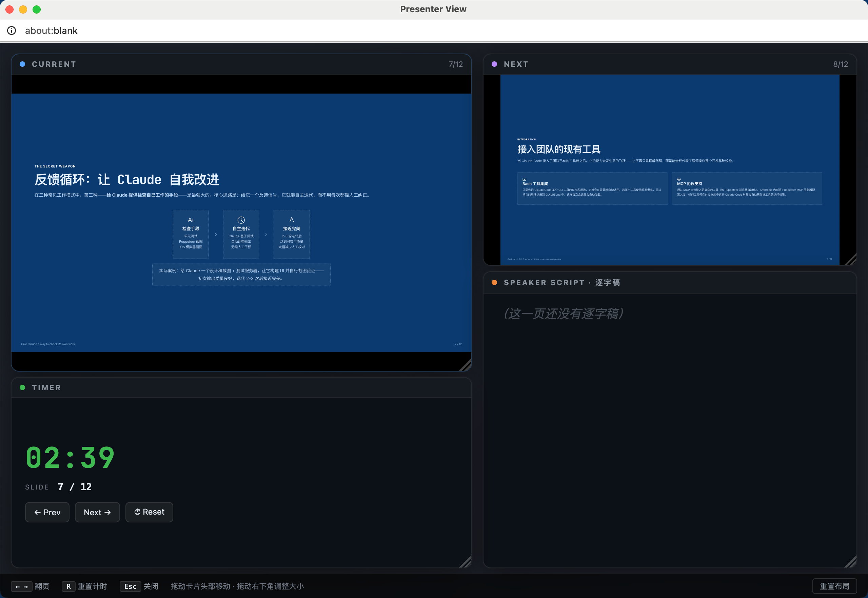Click the 接入团队的现有工具 heading in next slide

(559, 149)
